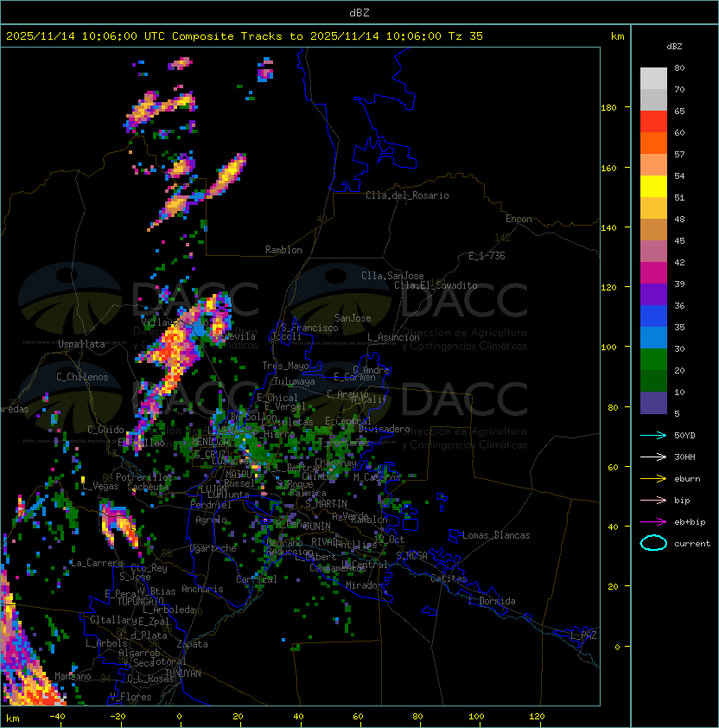
Task: Click the 'eb+bip' legend label
Action: point(690,522)
